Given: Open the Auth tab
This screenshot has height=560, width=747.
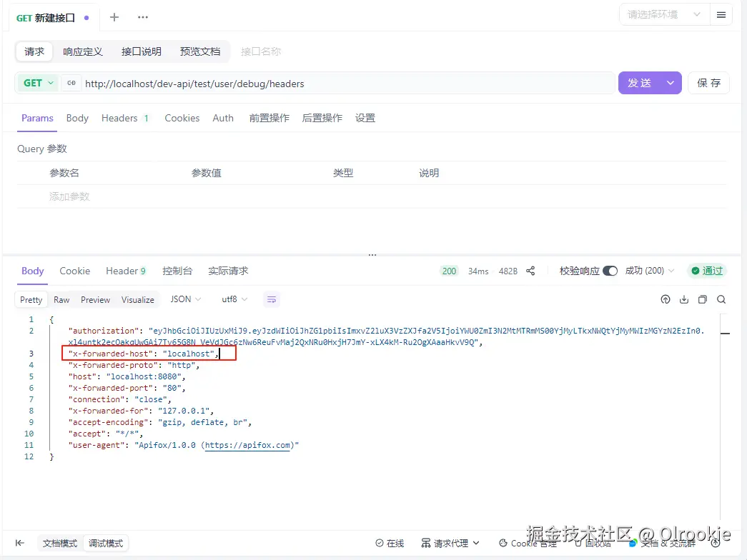Looking at the screenshot, I should click(223, 118).
